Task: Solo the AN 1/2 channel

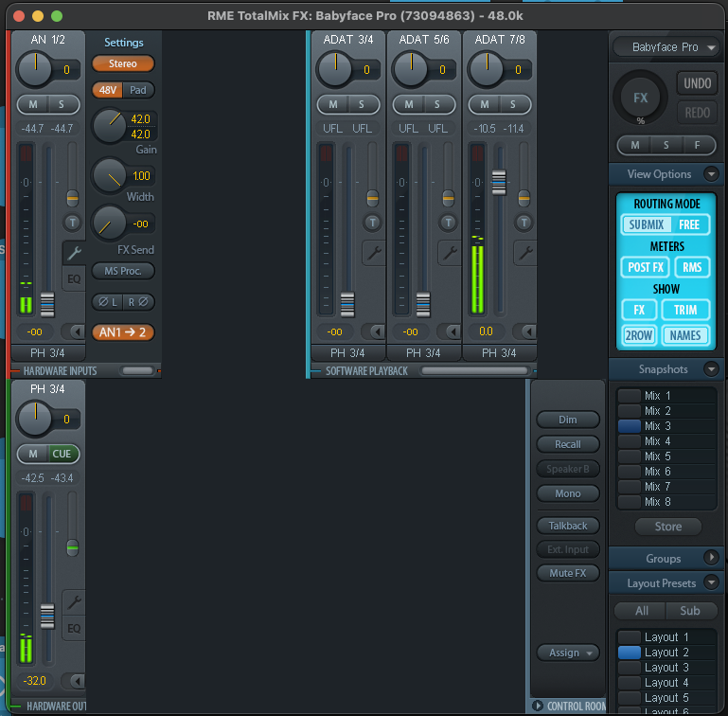Action: tap(62, 104)
